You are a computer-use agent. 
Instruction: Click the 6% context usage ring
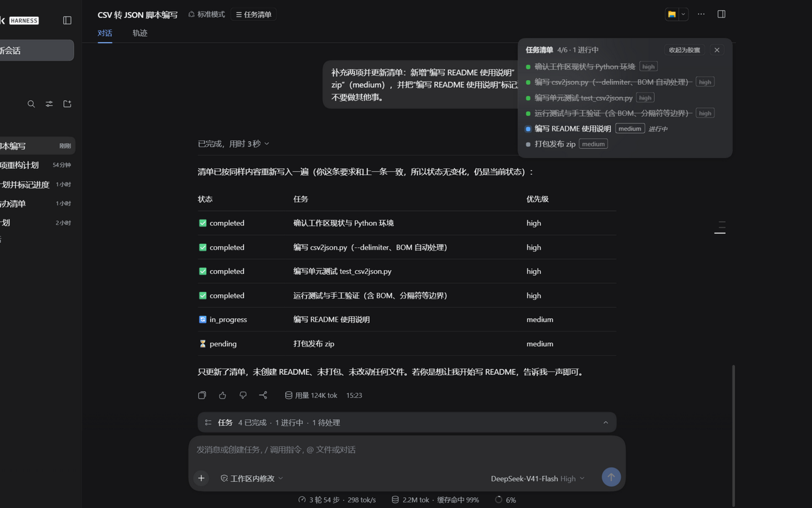click(x=505, y=500)
